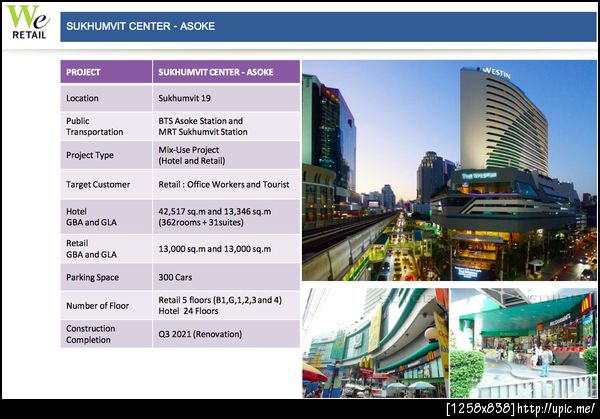Select the 'Parking Space' label cell

coord(106,277)
